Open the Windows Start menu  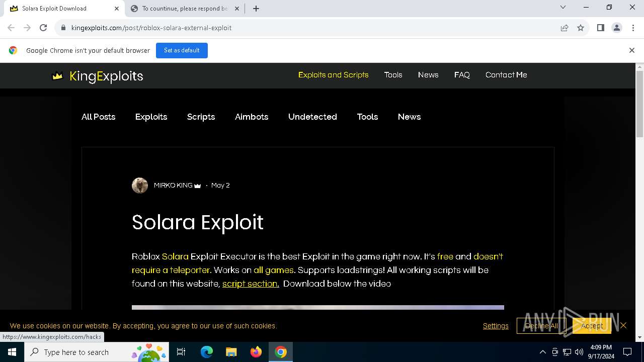[x=12, y=352]
